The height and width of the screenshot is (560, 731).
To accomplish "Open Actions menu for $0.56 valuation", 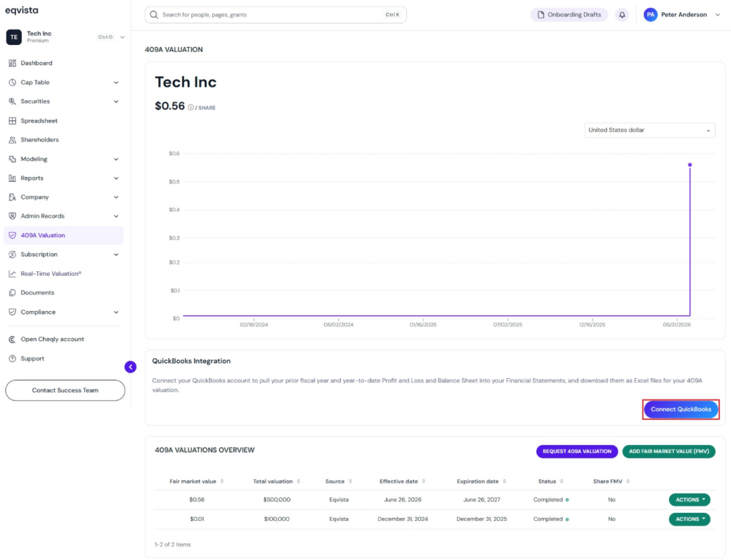I will pos(689,499).
